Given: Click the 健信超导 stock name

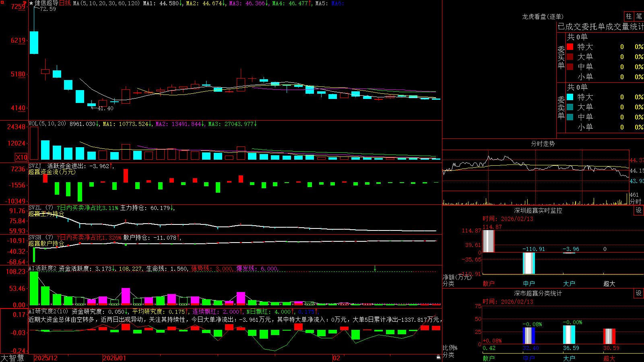Looking at the screenshot, I should [46, 3].
